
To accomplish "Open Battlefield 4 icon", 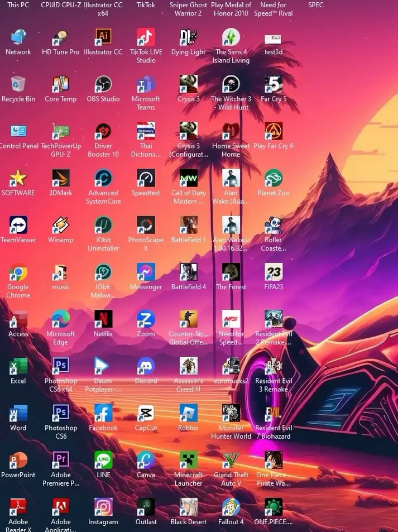I will point(188,272).
